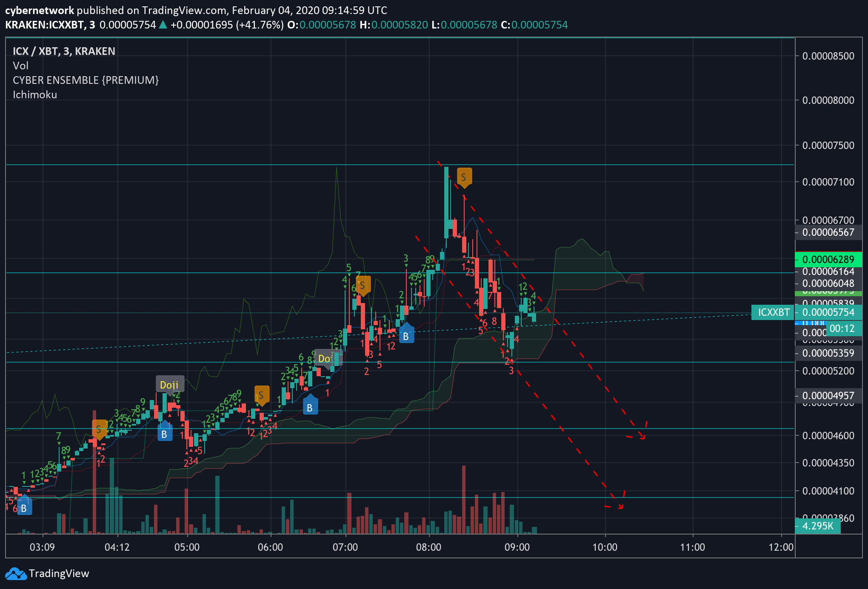The height and width of the screenshot is (589, 868).
Task: Click the Ichimoku indicator legend
Action: pyautogui.click(x=35, y=95)
